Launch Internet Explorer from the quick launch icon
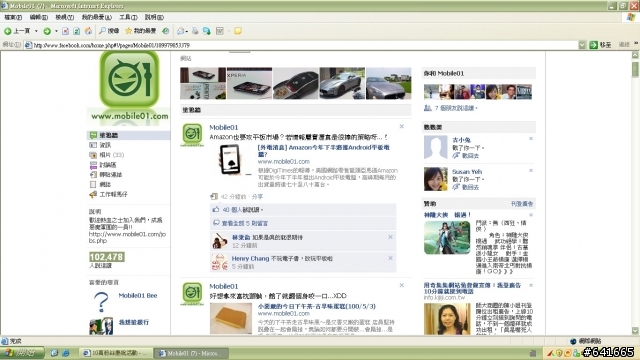The height and width of the screenshot is (360, 640). pos(65,353)
